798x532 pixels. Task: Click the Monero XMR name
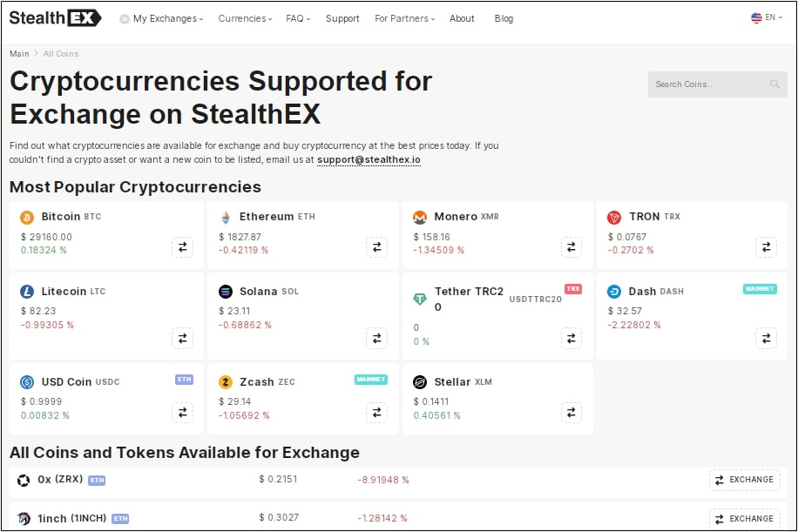[466, 217]
